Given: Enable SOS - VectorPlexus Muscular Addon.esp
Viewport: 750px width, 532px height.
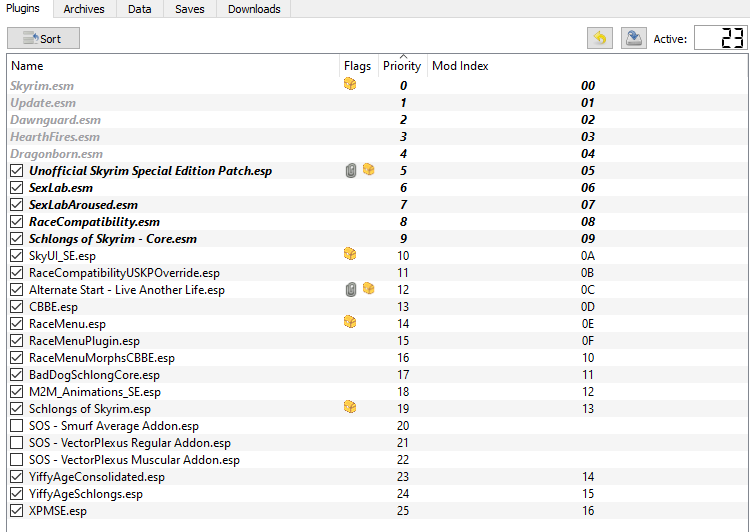Looking at the screenshot, I should (17, 460).
